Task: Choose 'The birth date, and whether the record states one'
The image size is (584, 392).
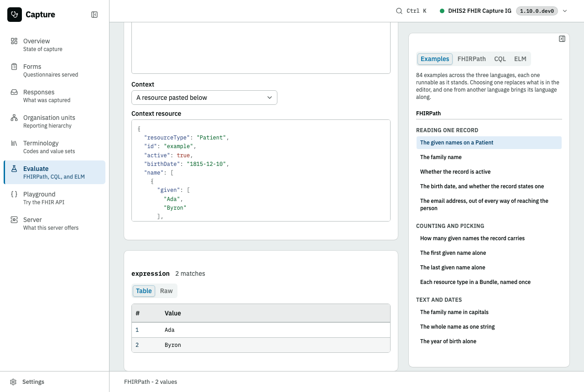Action: [x=489, y=186]
